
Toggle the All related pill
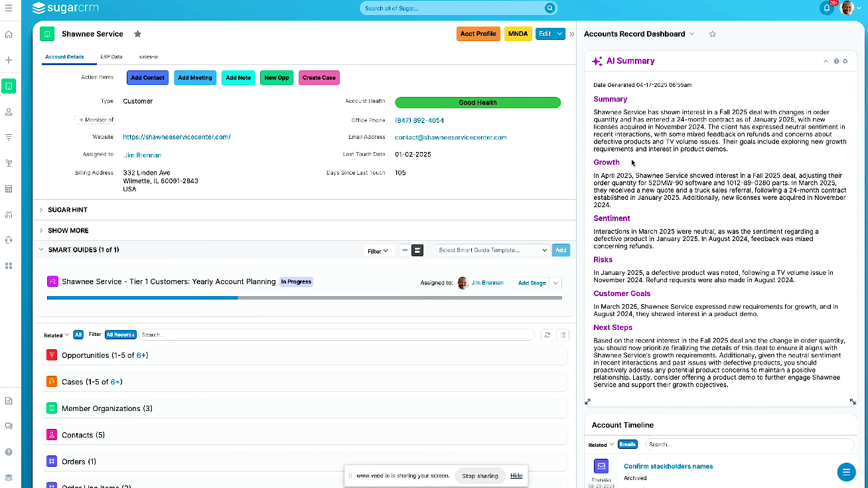pyautogui.click(x=78, y=335)
